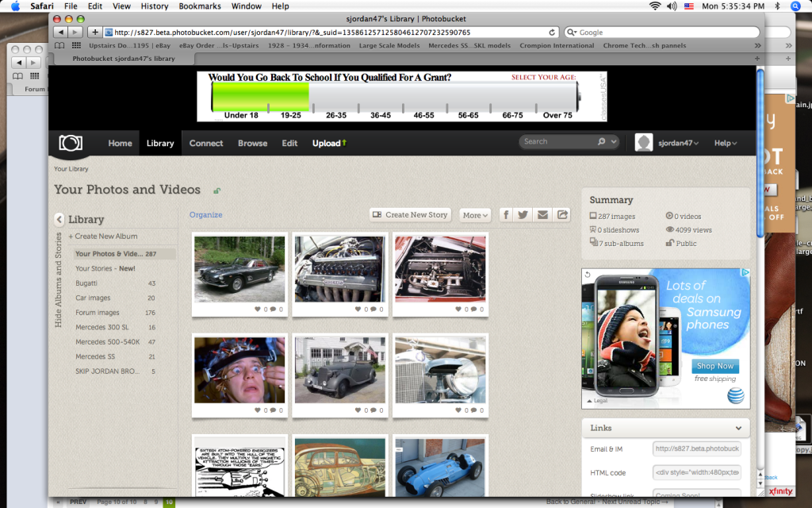This screenshot has width=812, height=508.
Task: Collapse the Library sidebar with arrow button
Action: point(59,219)
